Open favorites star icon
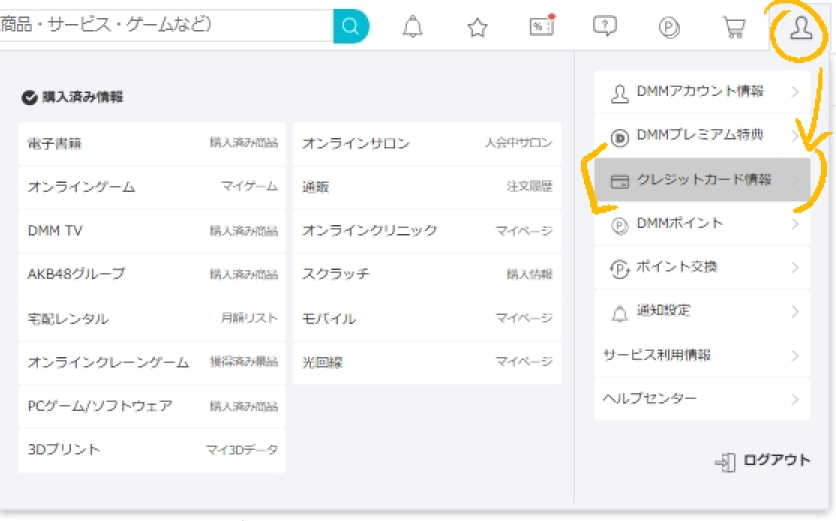Viewport: 836px width, 521px height. 477,27
